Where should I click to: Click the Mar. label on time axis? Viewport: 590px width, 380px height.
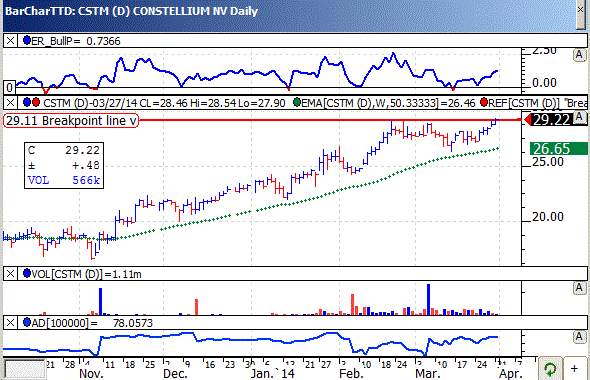428,374
